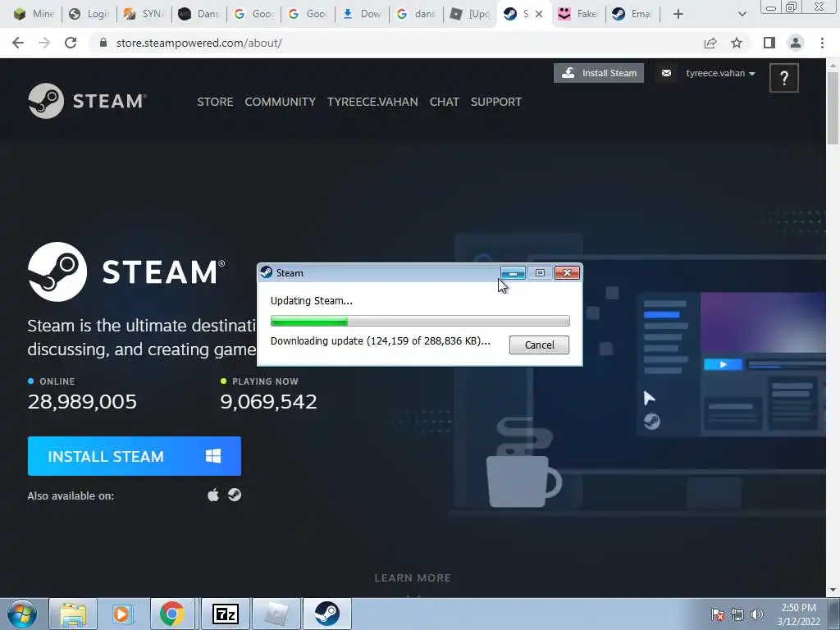Open the 7-Zip taskbar icon
840x630 pixels.
[x=225, y=614]
